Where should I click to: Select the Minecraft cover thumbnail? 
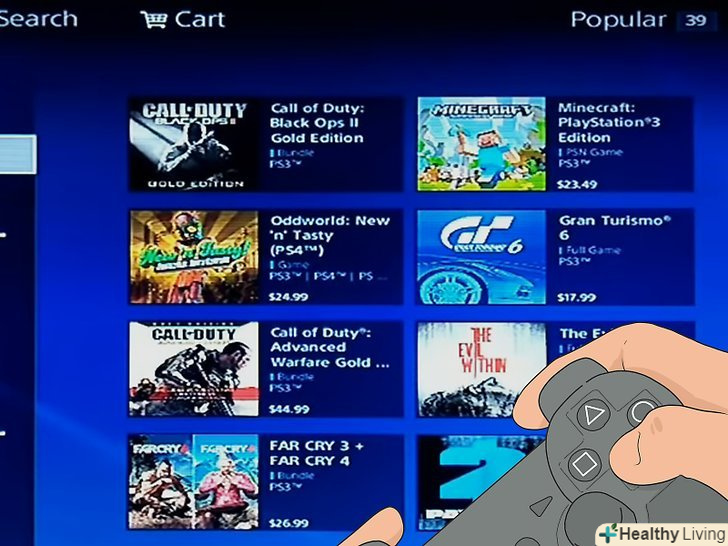click(481, 144)
